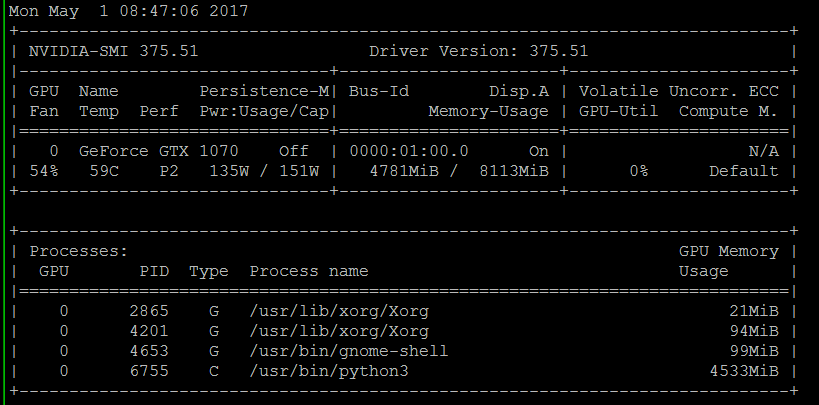
Task: Click the P2 performance state value
Action: (x=169, y=171)
